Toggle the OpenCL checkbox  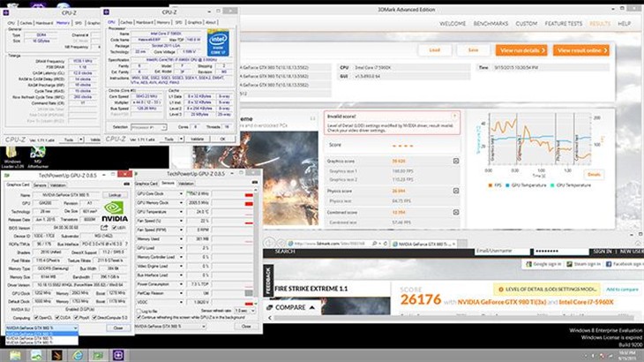point(36,318)
